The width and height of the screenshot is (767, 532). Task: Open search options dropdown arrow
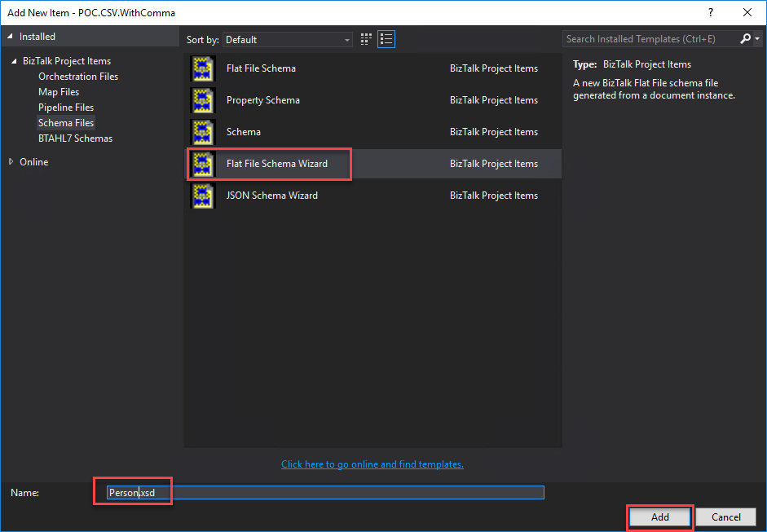(x=757, y=39)
